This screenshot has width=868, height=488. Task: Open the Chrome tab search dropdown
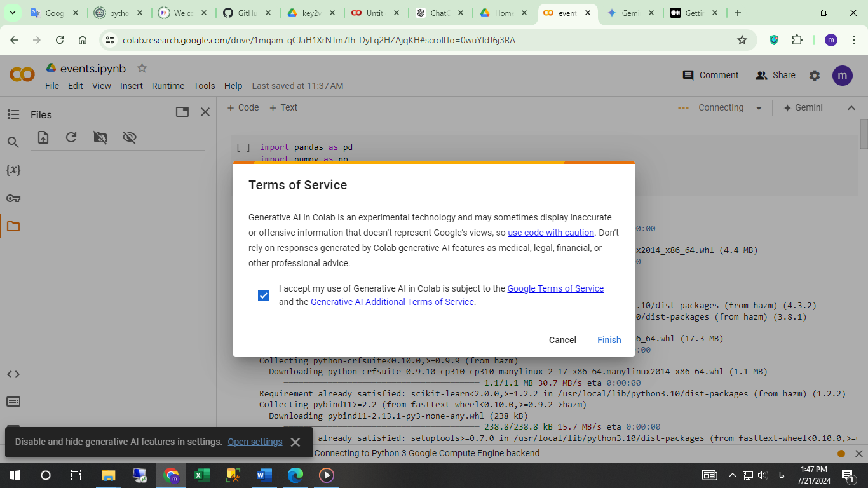coord(12,13)
